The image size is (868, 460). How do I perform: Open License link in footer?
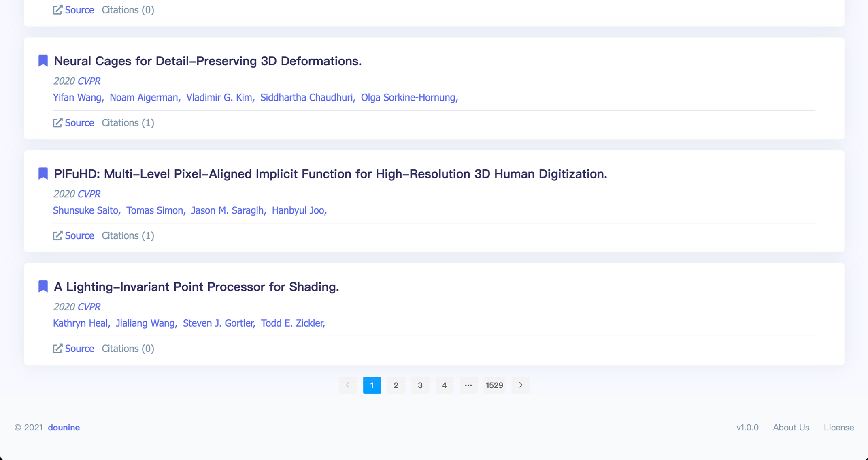click(838, 427)
